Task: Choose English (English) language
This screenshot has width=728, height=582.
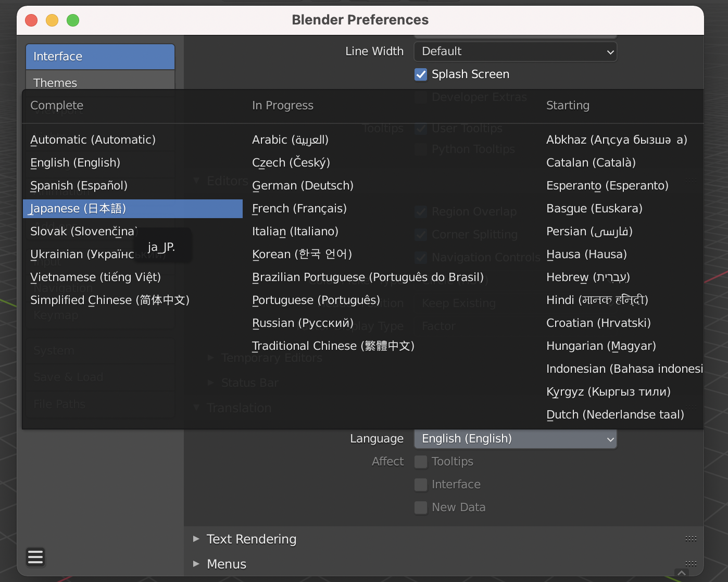Action: (133, 163)
